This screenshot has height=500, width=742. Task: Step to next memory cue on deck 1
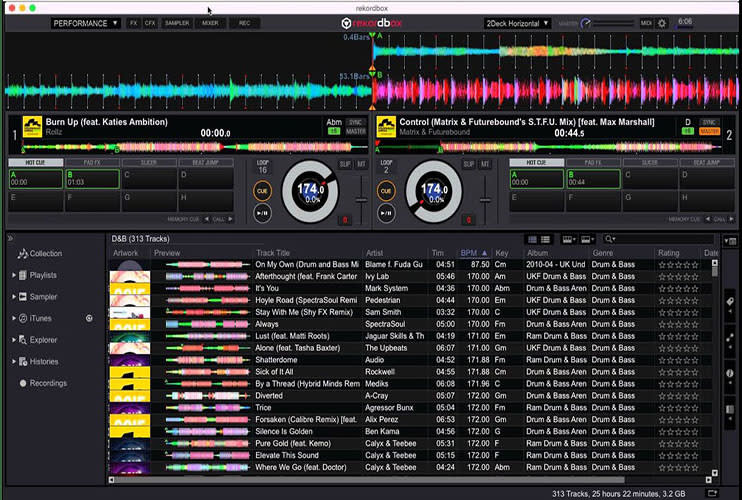coord(230,219)
